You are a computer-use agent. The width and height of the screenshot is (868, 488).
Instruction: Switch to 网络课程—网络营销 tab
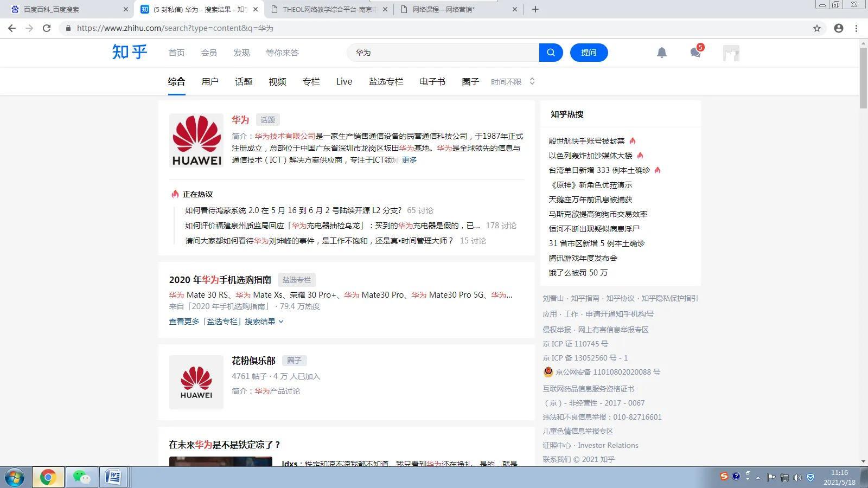[x=458, y=9]
